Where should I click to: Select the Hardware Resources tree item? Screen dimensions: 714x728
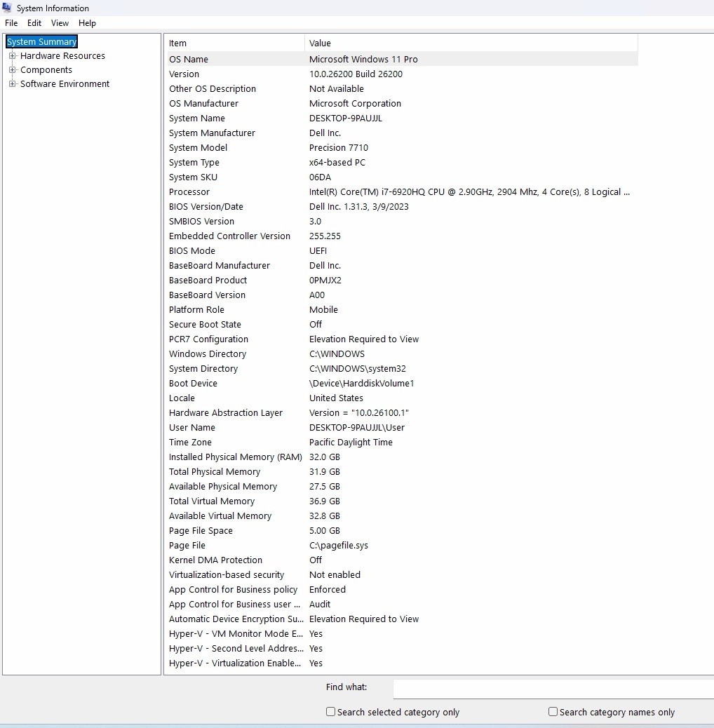[x=62, y=55]
